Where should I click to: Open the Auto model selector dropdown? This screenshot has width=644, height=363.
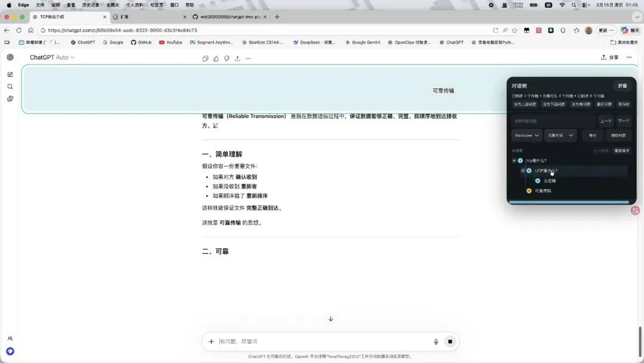coord(63,57)
